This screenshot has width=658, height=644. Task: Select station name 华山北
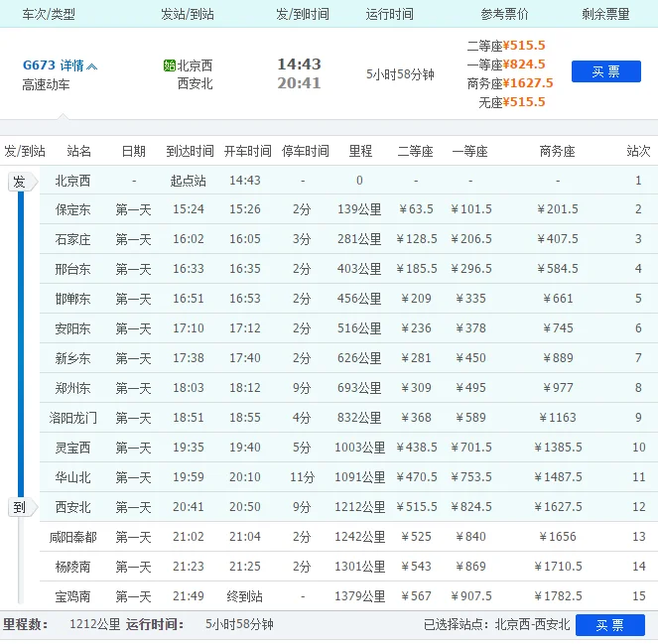[x=72, y=477]
